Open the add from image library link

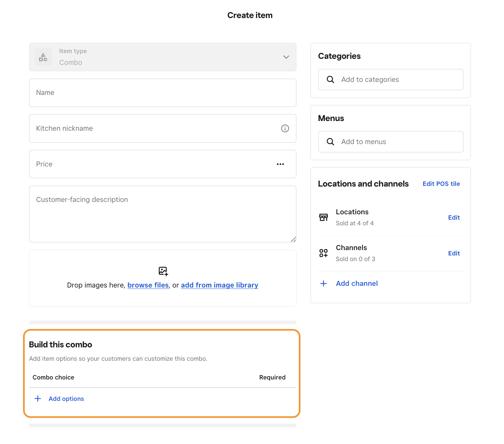[220, 285]
